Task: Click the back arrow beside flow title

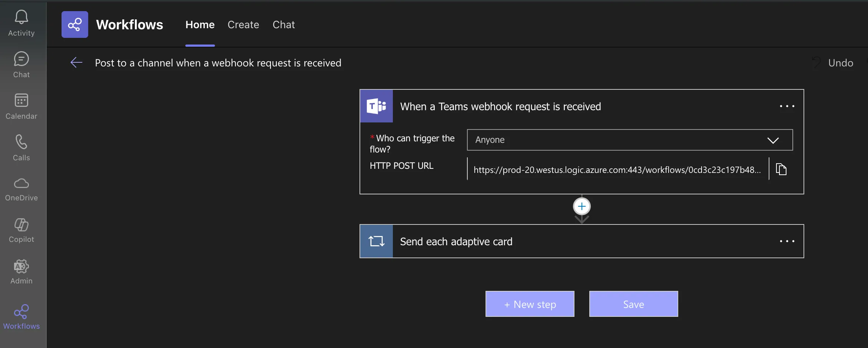Action: click(76, 62)
